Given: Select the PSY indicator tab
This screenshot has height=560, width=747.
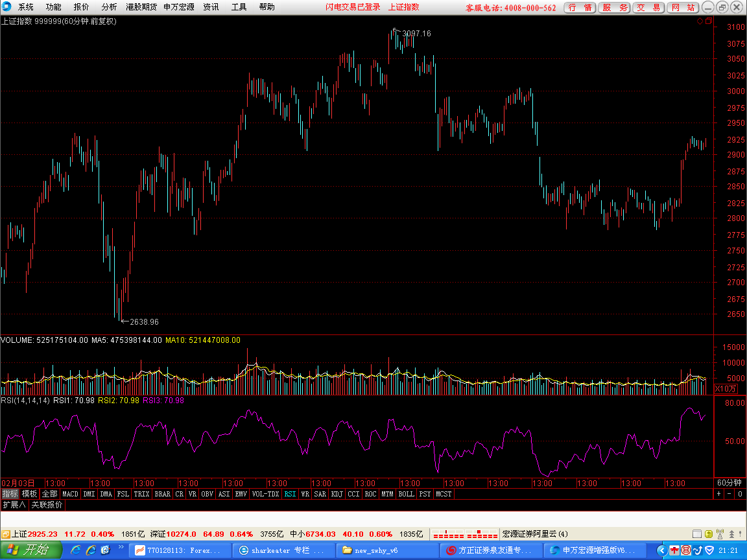Looking at the screenshot, I should point(425,494).
